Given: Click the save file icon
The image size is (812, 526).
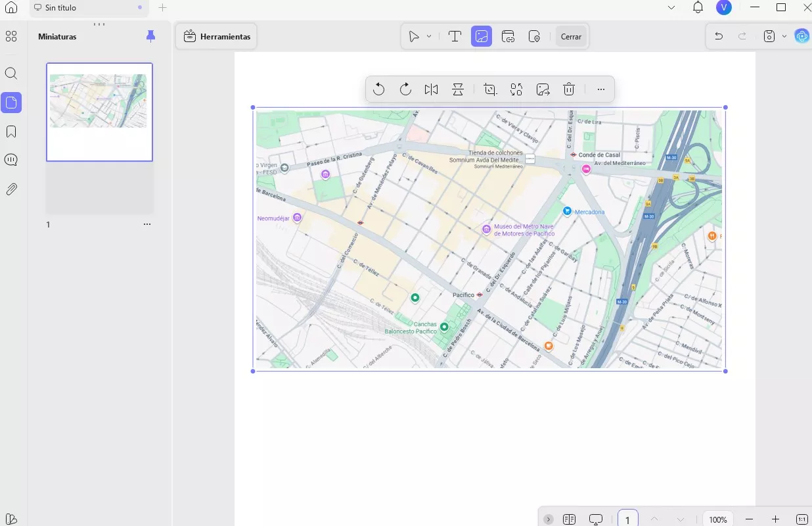Looking at the screenshot, I should [x=769, y=37].
